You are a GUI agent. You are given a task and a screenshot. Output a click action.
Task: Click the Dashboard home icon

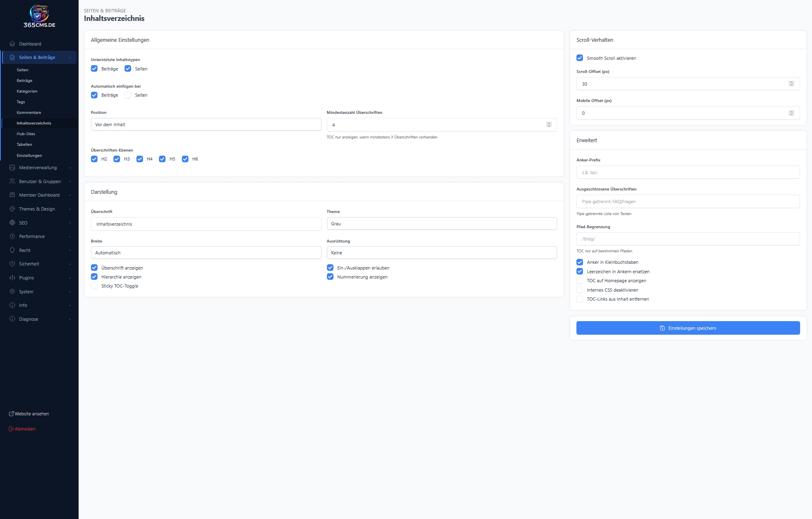coord(12,44)
